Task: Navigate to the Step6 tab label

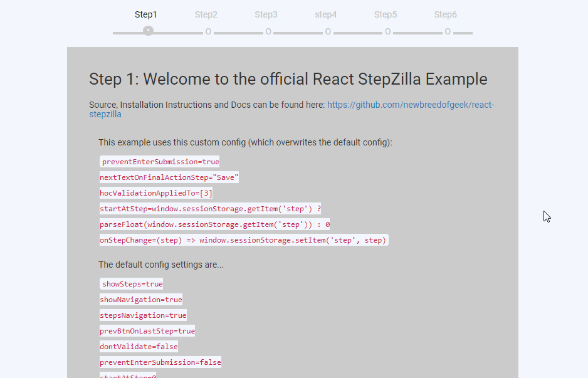Action: [446, 14]
